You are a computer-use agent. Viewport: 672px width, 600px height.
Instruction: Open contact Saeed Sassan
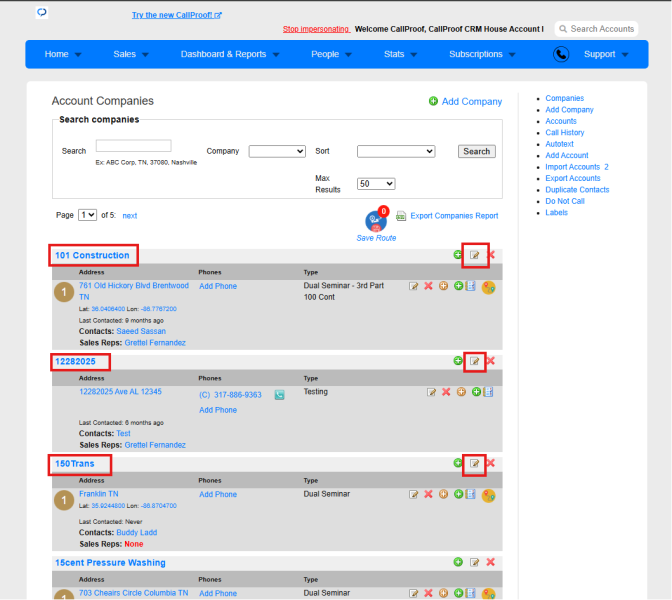pos(141,331)
